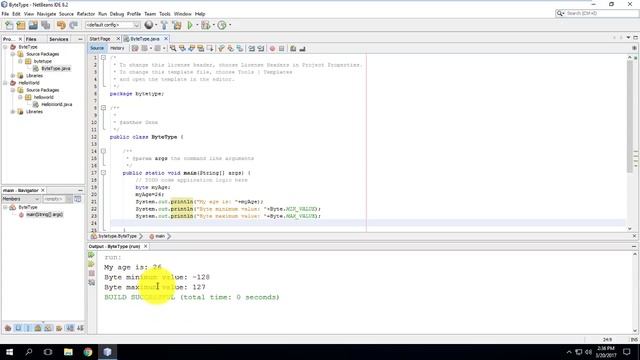The height and width of the screenshot is (360, 640).
Task: Click the bytetype.ByteType breadcrumb
Action: (117, 236)
